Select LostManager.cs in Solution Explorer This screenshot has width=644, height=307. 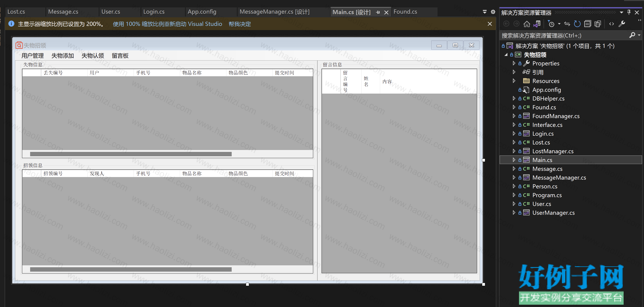[x=553, y=151]
